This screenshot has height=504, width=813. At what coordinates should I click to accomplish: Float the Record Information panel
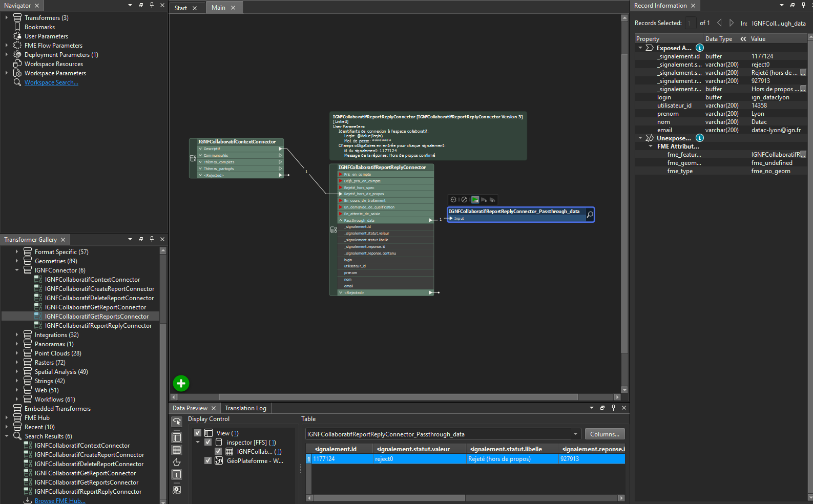tap(793, 5)
